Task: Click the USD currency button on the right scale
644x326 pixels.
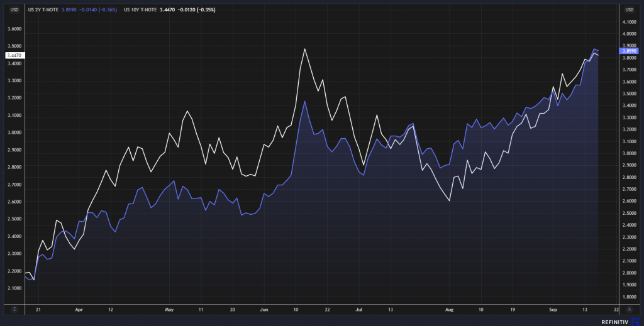Action: click(629, 10)
